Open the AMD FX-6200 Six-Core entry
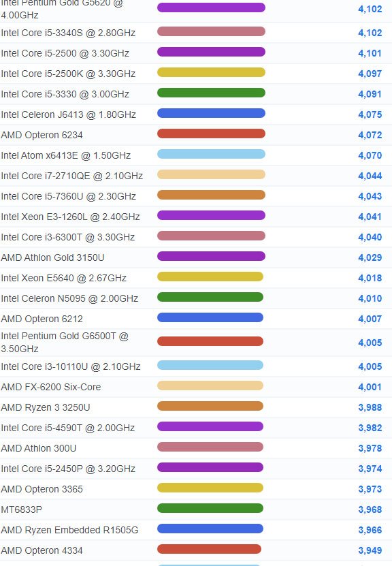This screenshot has height=566, width=392. click(x=51, y=387)
